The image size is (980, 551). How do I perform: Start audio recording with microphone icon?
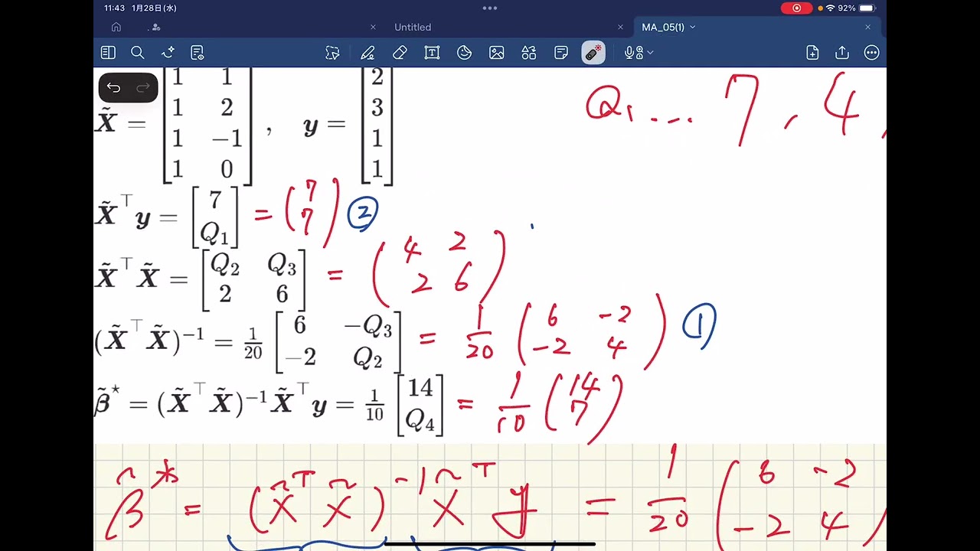point(632,53)
